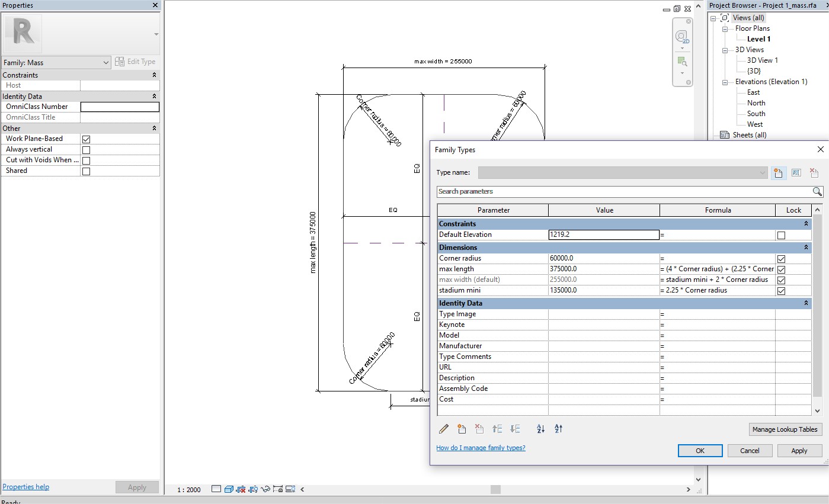Select East elevation in Project Browser

pyautogui.click(x=753, y=92)
